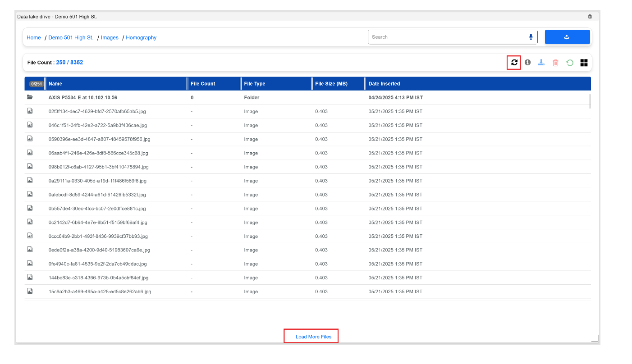Download the selected files
632x364 pixels.
(x=541, y=63)
